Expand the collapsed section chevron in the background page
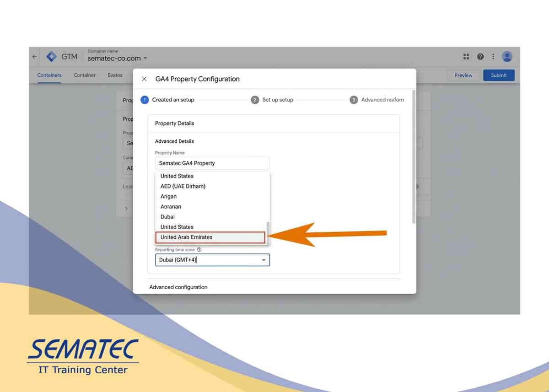The width and height of the screenshot is (549, 392). pos(126,208)
